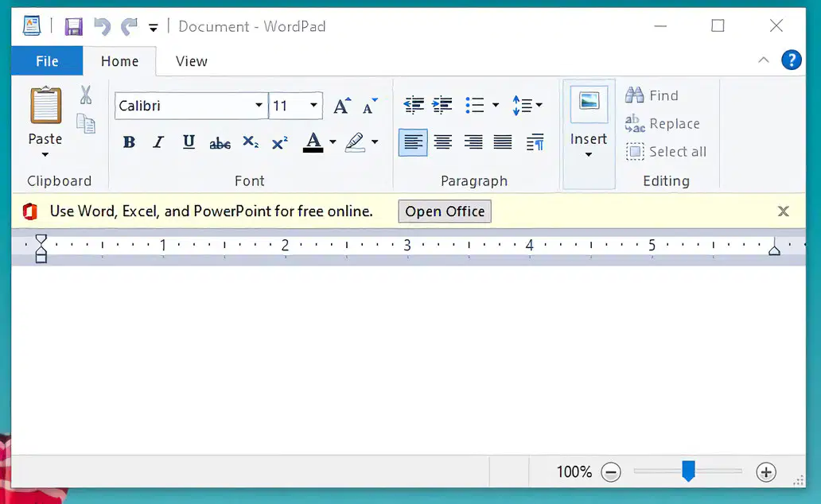The width and height of the screenshot is (821, 504).
Task: Decrease the paragraph indent
Action: point(414,105)
